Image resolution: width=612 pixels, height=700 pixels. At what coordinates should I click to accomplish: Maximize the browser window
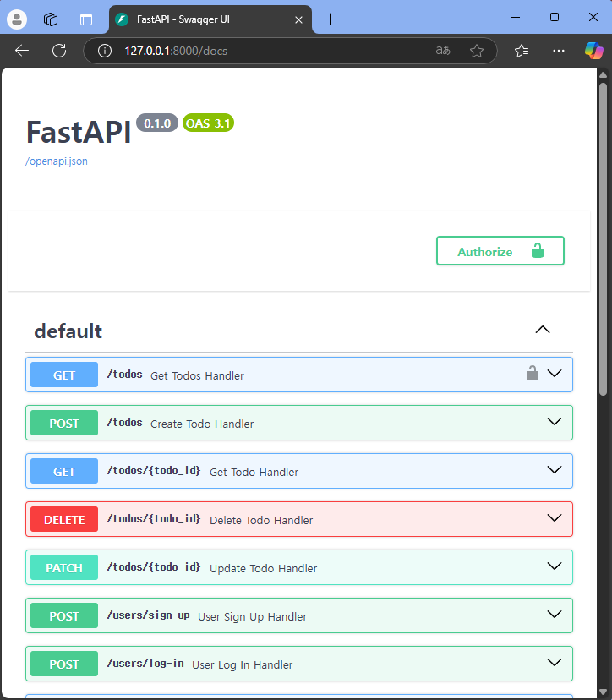coord(555,18)
